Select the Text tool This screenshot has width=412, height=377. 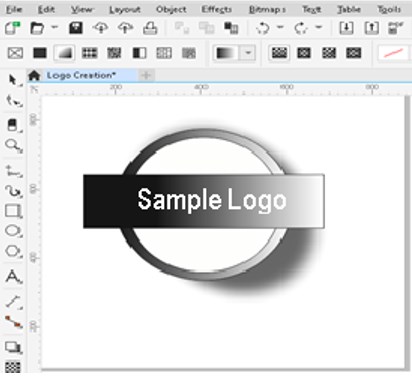click(14, 277)
